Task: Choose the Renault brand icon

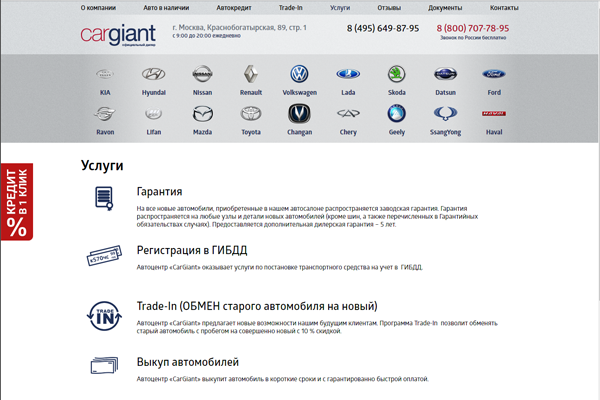Action: pos(250,75)
